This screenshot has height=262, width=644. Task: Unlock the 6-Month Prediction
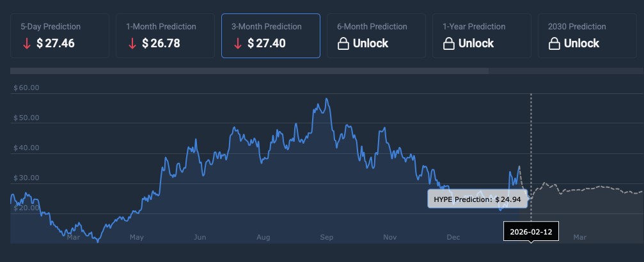(370, 43)
